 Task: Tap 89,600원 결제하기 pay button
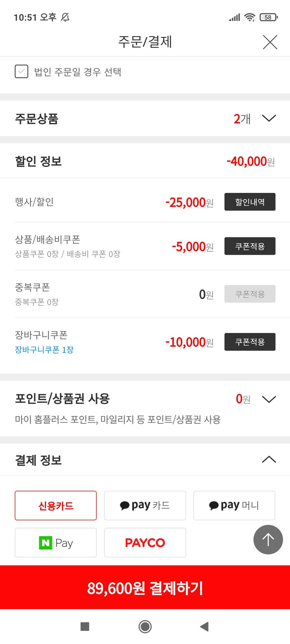(x=145, y=587)
